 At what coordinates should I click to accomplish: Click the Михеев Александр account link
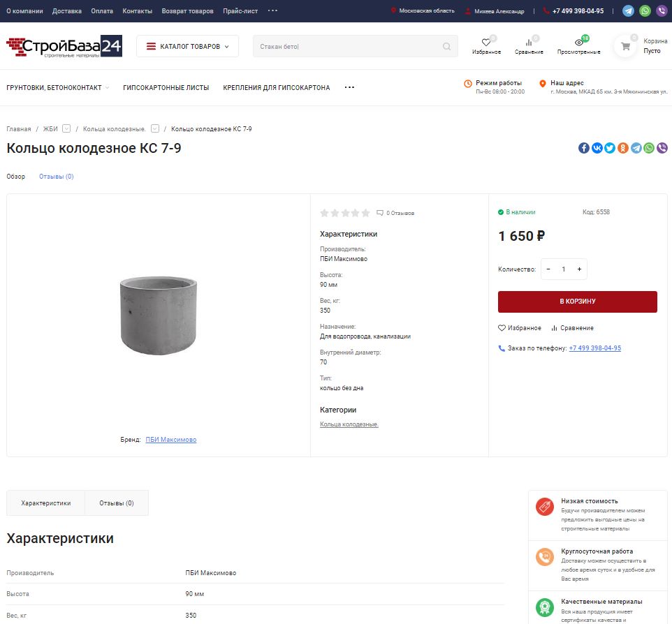(495, 11)
